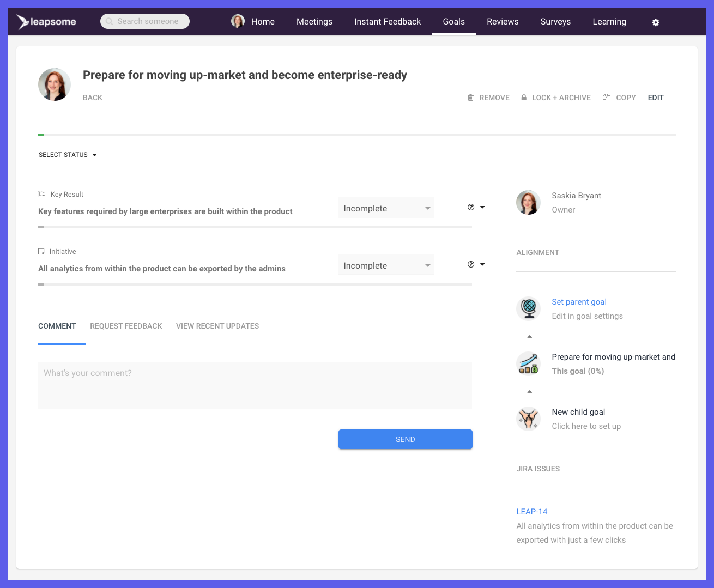Click the note icon next to Initiative
Viewport: 714px width, 588px height.
coord(41,251)
